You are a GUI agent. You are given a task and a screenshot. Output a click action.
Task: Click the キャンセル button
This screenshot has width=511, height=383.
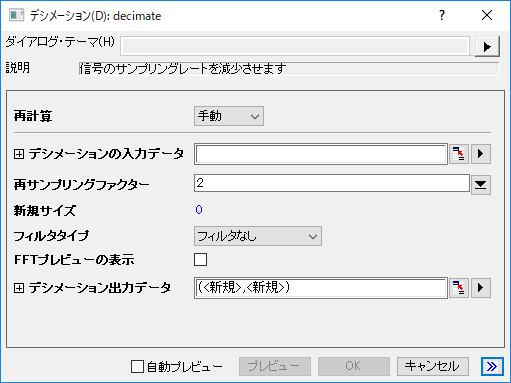click(x=433, y=366)
